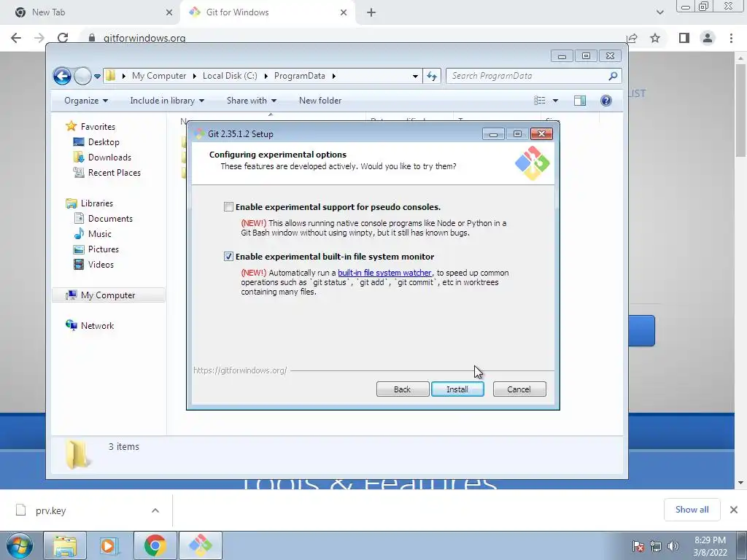Open Explorer help icon
The image size is (747, 560).
tap(606, 101)
